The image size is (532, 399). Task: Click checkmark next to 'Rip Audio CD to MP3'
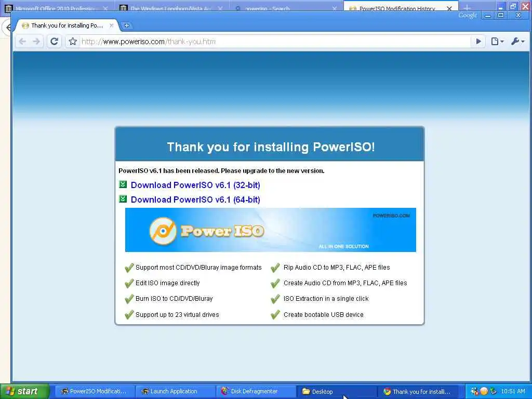coord(275,268)
